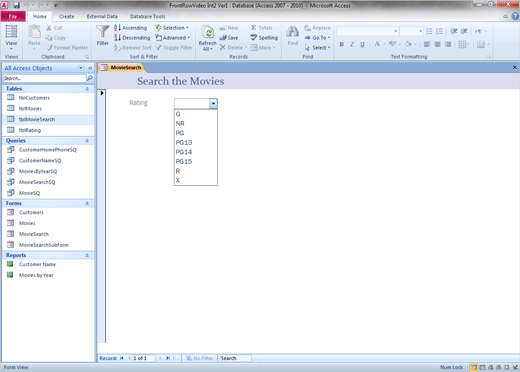The width and height of the screenshot is (520, 372).
Task: Run the Spelling check
Action: click(264, 38)
